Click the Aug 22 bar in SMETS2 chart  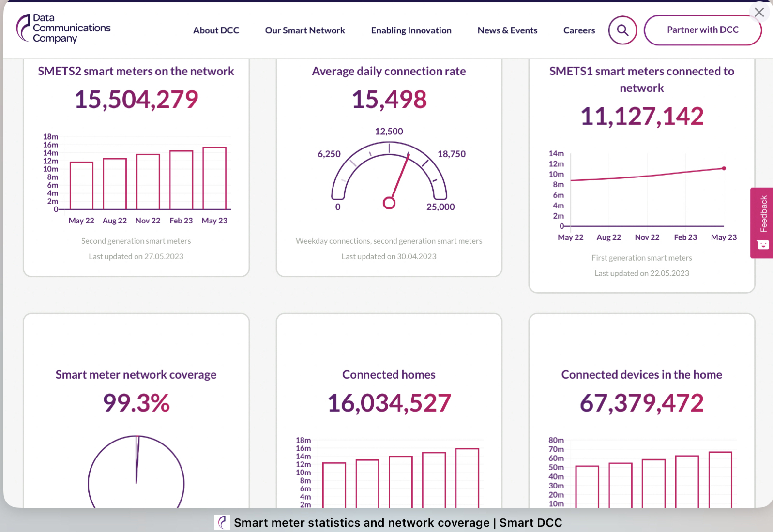click(x=115, y=184)
